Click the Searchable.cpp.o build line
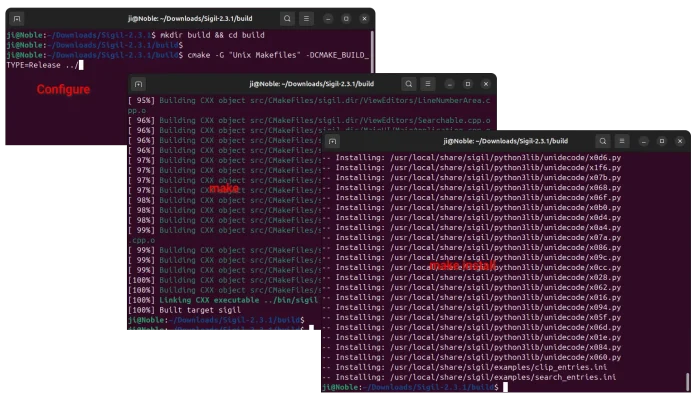The height and width of the screenshot is (397, 700). click(309, 121)
